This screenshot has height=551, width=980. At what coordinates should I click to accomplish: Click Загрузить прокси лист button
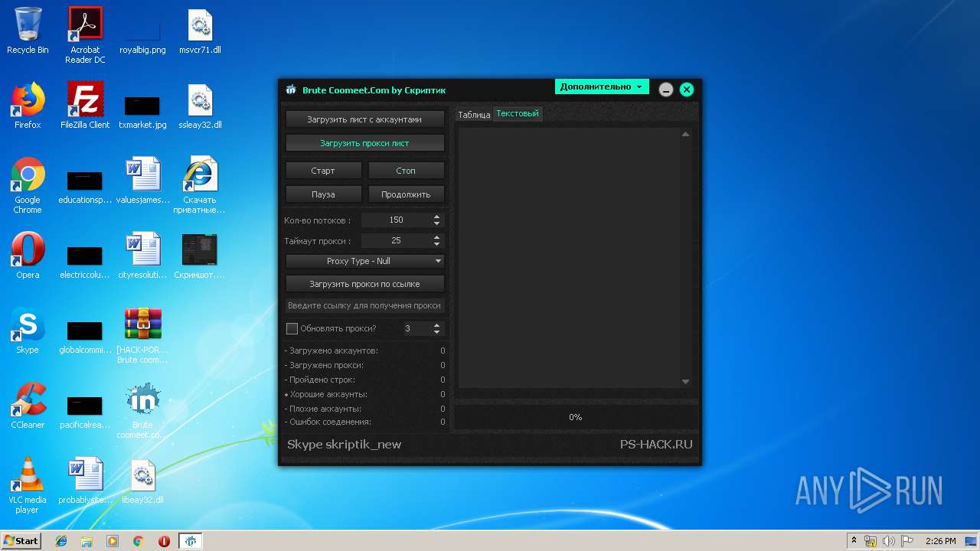click(364, 143)
